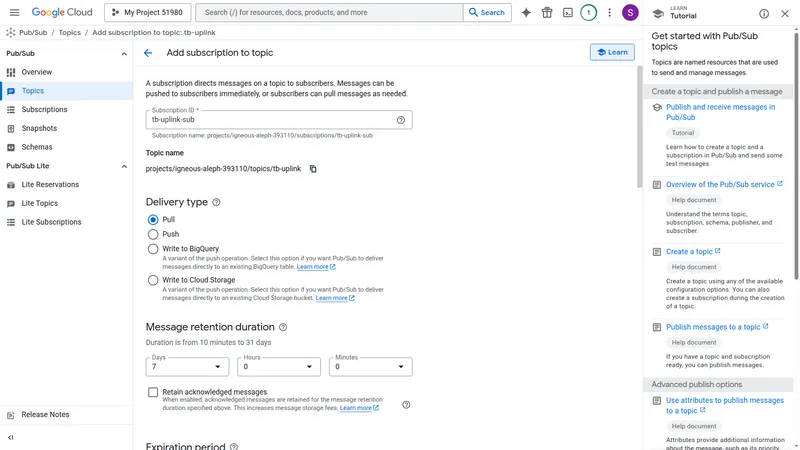Click the top search resources field
This screenshot has width=800, height=450.
coord(329,12)
